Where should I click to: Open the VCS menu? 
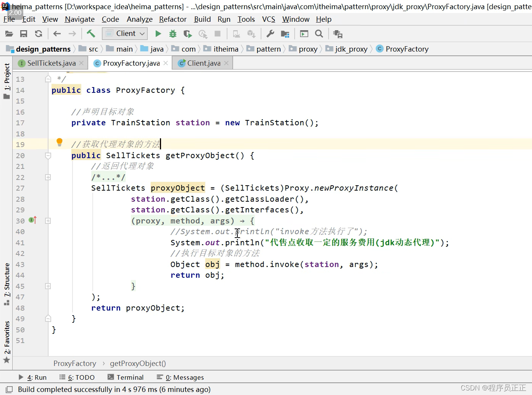pyautogui.click(x=269, y=19)
